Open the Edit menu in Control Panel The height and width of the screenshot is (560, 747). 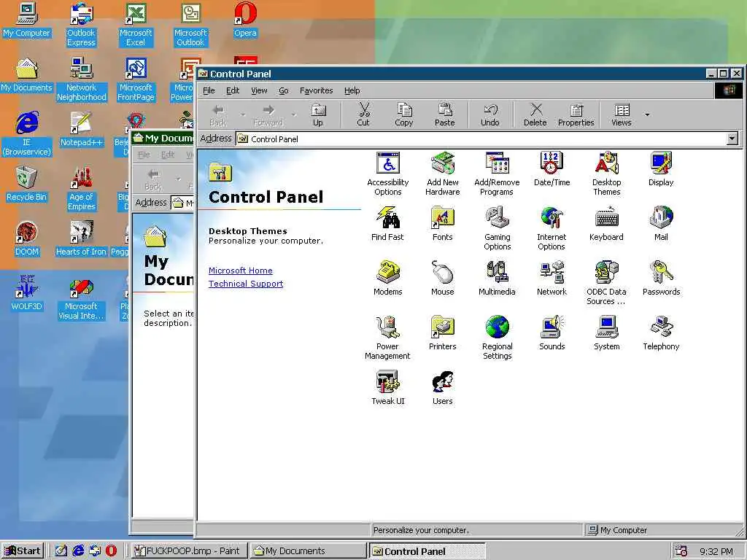233,90
